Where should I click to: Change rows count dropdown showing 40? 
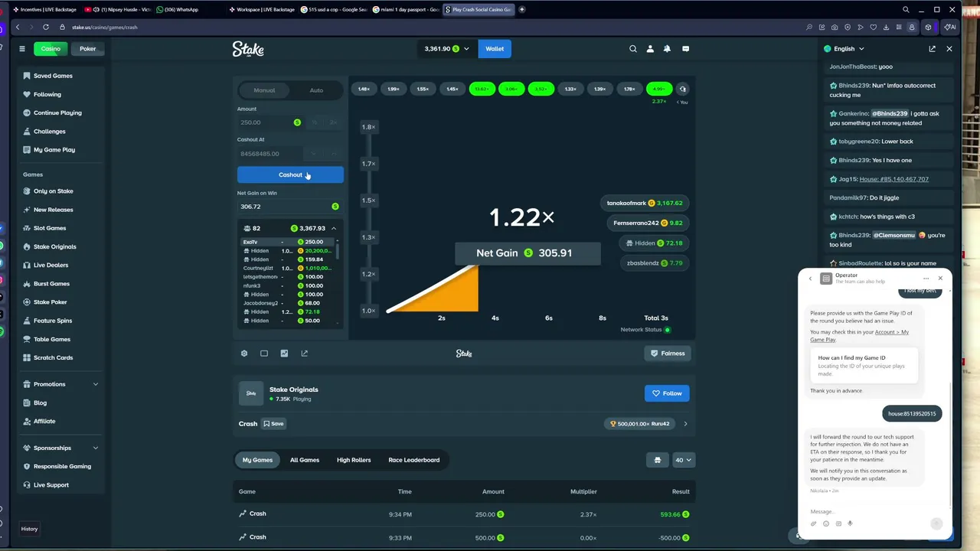[x=683, y=460]
